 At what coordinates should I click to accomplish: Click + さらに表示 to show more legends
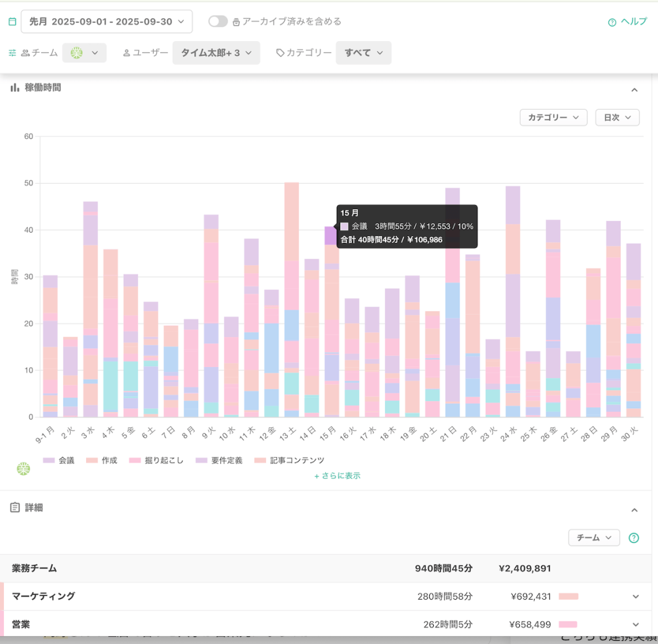(x=337, y=476)
